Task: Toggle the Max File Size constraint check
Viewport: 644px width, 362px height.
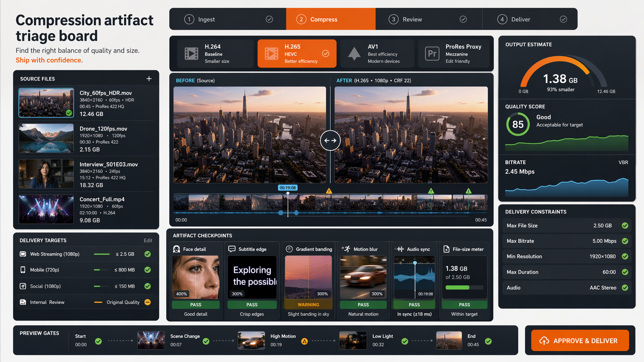Action: click(625, 225)
